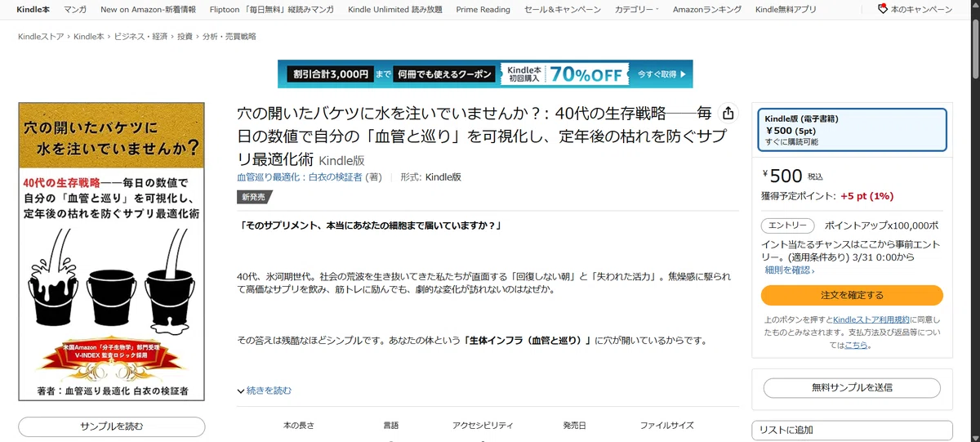Click the こちら link about returns

856,345
